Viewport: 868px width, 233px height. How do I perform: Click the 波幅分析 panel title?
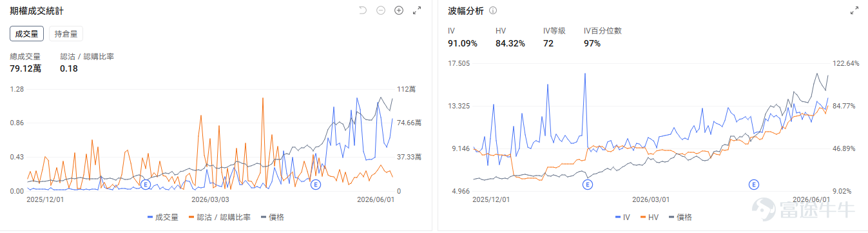[465, 11]
